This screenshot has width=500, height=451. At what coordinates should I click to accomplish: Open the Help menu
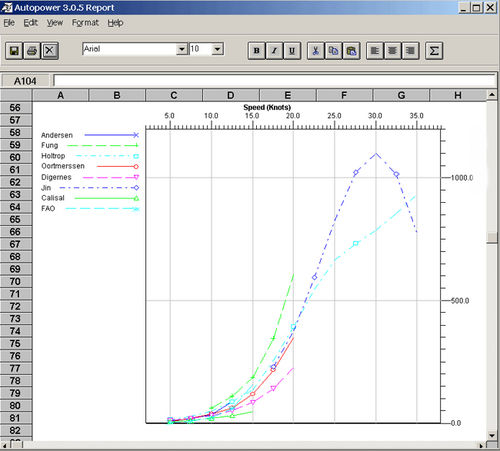click(x=115, y=23)
